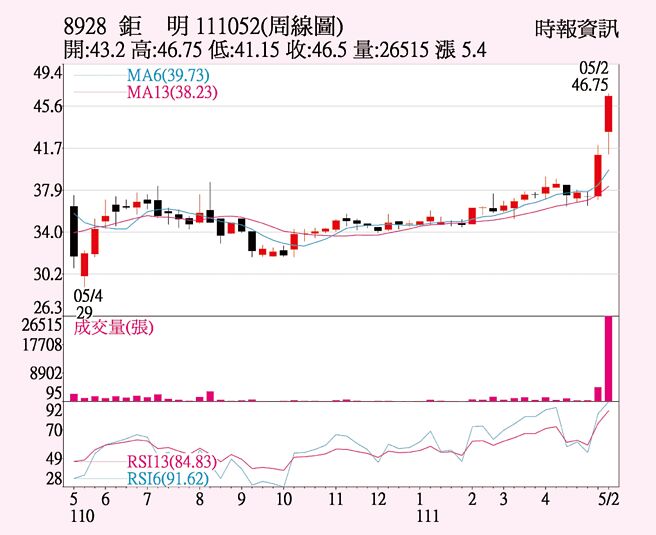Screen dimensions: 656x535
Task: Click the 26515 volume axis value
Action: tap(42, 325)
